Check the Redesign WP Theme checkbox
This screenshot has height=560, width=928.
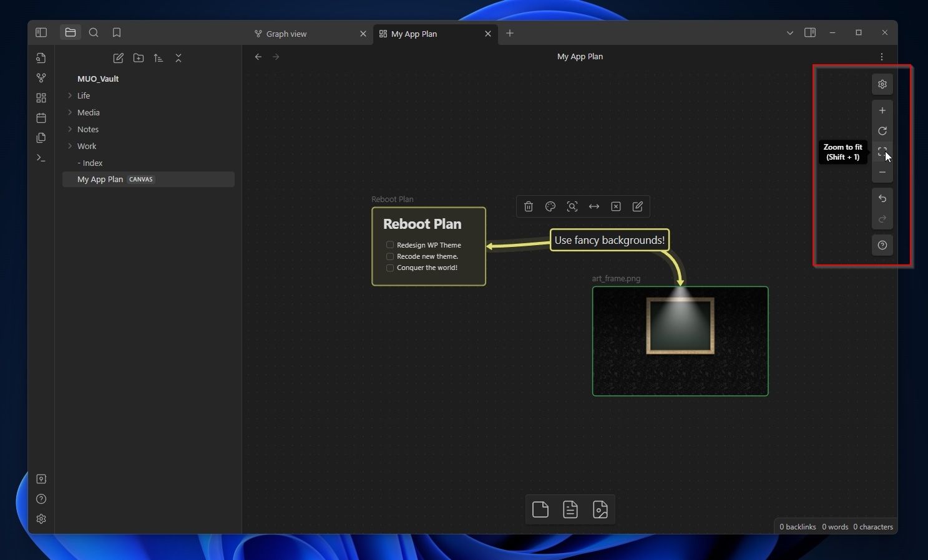(x=390, y=245)
